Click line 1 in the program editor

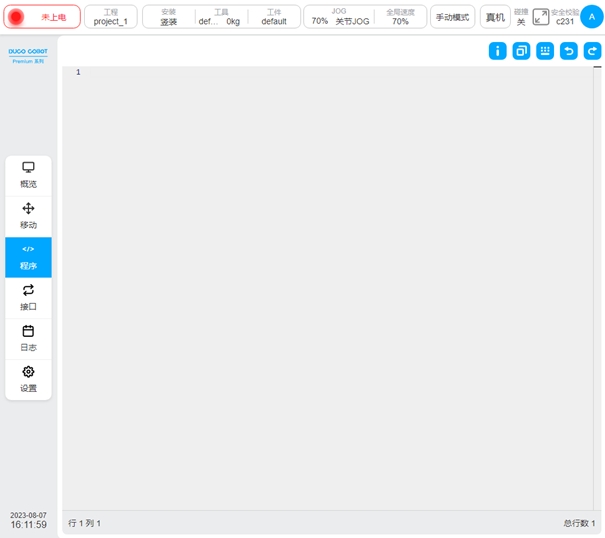point(300,72)
